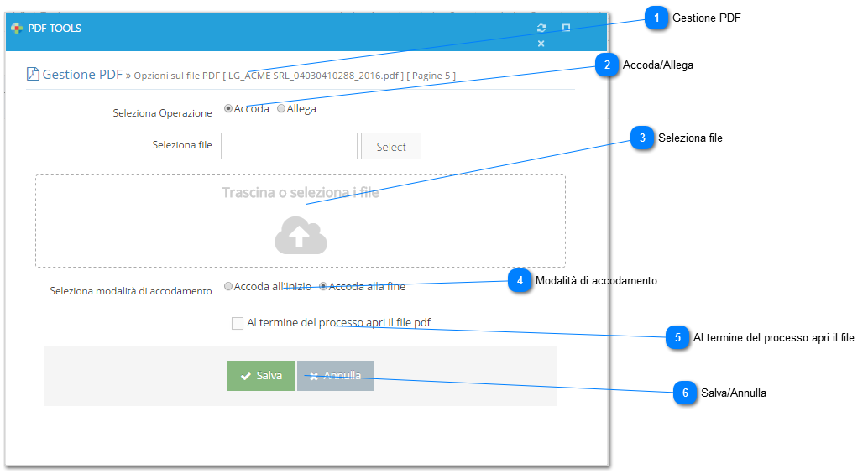Image resolution: width=868 pixels, height=474 pixels.
Task: Click the numbered marker 3 Seleziona file
Action: coord(642,138)
